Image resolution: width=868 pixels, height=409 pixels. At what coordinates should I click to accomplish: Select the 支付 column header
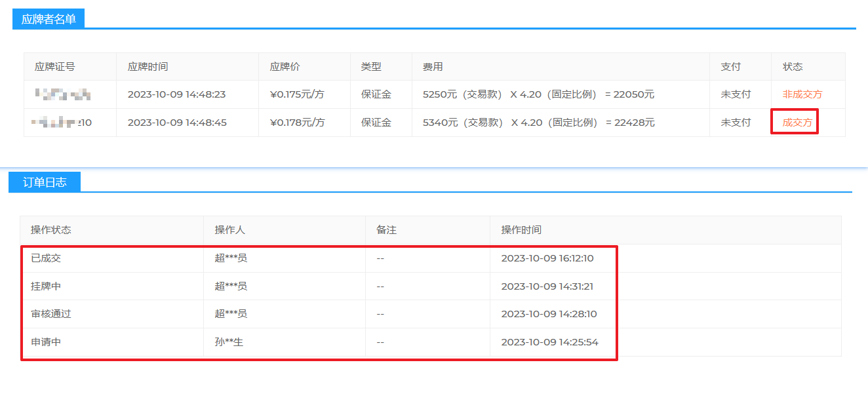730,67
